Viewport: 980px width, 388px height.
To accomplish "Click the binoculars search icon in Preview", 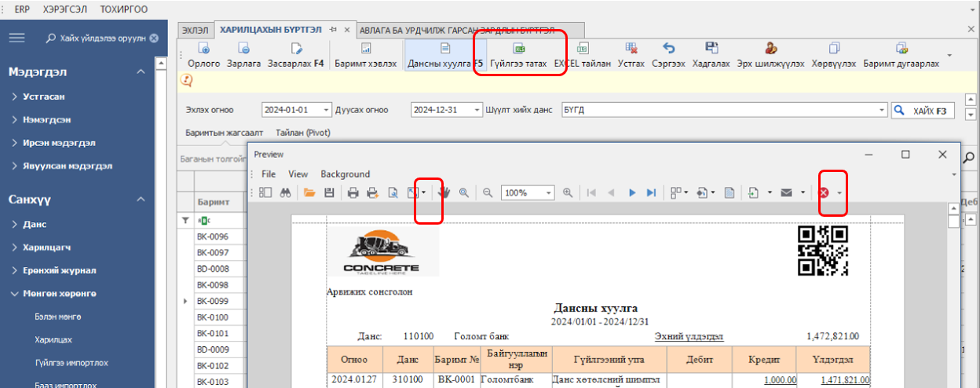I will click(287, 192).
